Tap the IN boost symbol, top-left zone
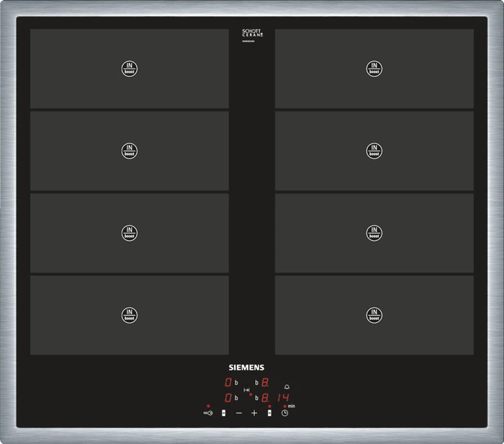 (x=130, y=68)
